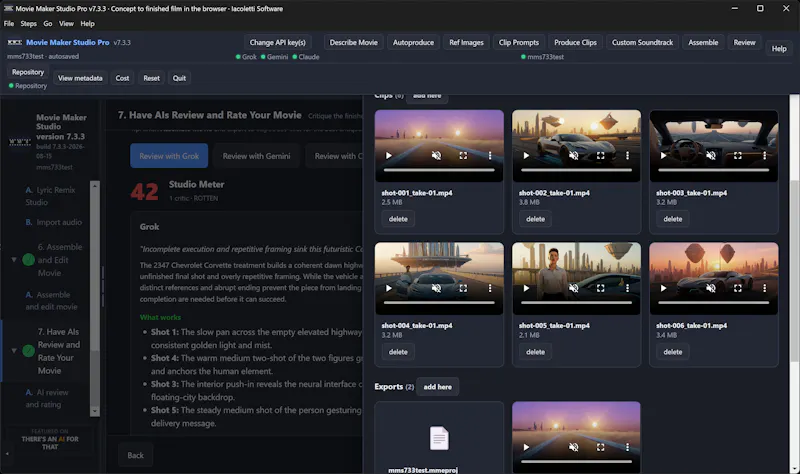Open more options for the shot-001_take-01.mp4 clip
This screenshot has height=474, width=800.
tap(490, 156)
